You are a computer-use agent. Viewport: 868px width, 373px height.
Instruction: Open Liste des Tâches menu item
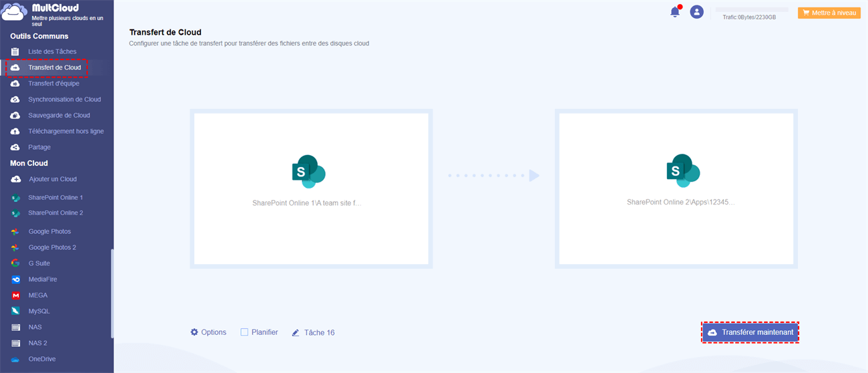pos(52,51)
